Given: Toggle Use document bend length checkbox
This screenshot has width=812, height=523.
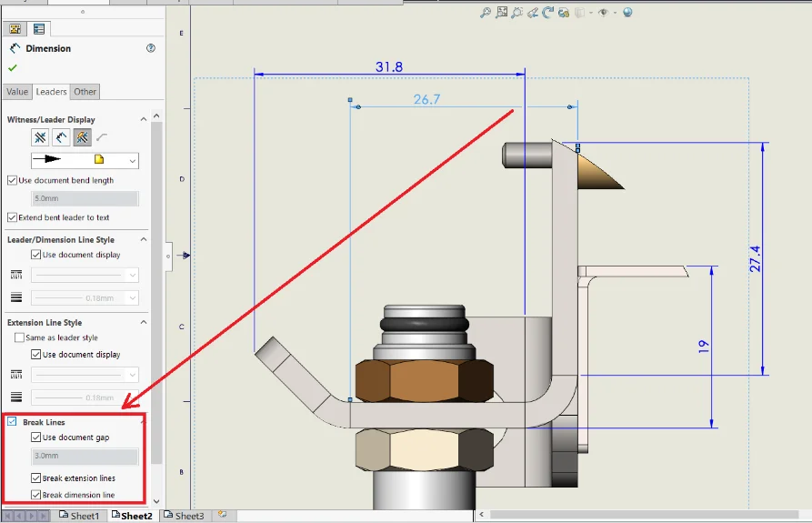Looking at the screenshot, I should pyautogui.click(x=12, y=180).
